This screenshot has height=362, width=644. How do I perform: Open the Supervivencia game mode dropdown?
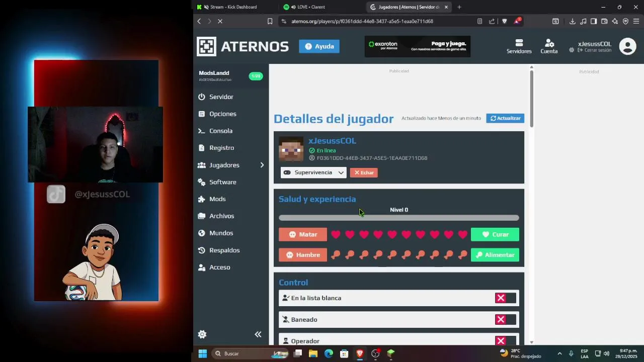click(313, 172)
